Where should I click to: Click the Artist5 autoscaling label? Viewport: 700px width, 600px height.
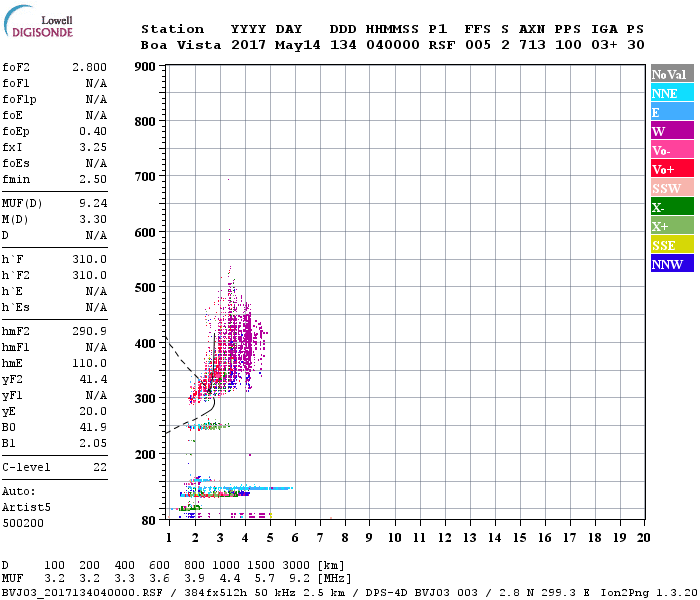coord(25,507)
